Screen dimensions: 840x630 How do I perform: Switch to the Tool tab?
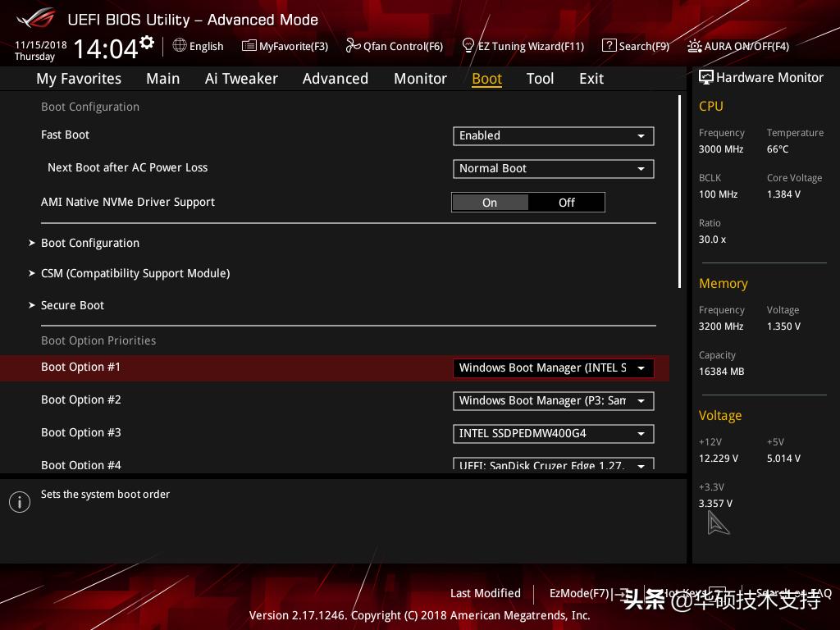point(540,79)
